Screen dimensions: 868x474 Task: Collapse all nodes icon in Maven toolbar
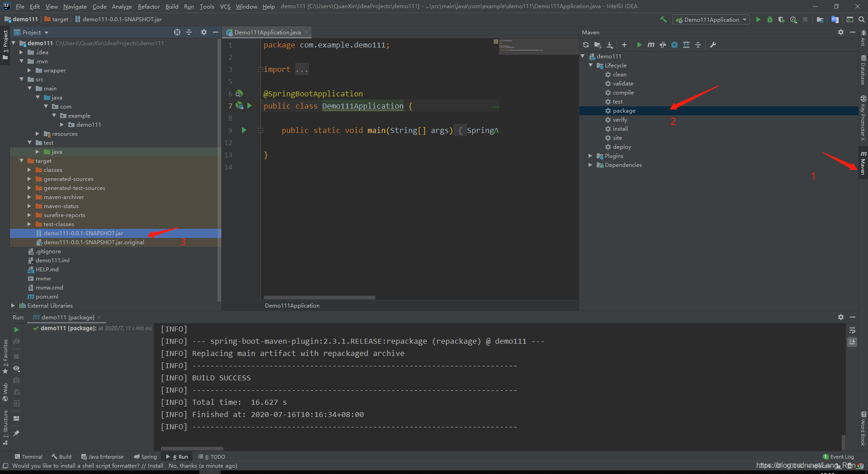(698, 45)
